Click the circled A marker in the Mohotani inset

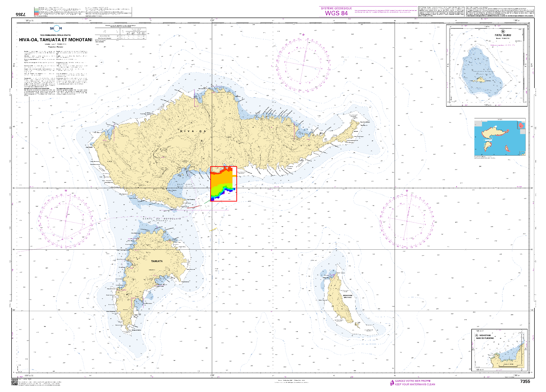[477, 335]
